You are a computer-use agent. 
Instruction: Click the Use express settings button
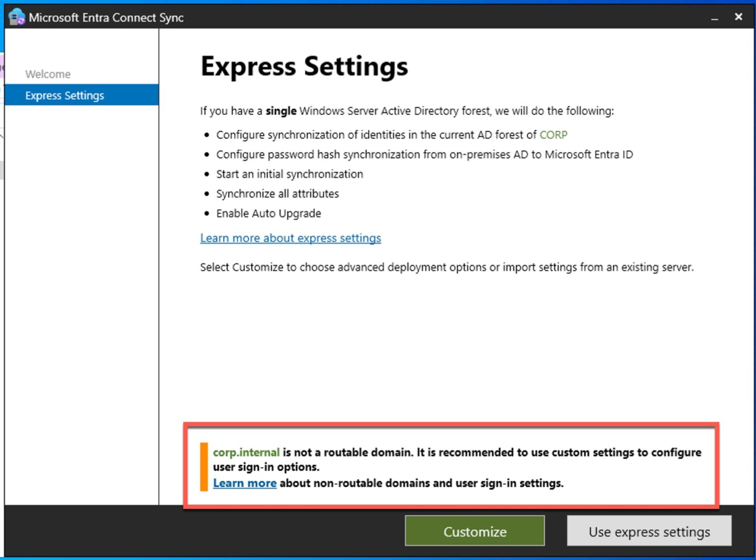649,531
